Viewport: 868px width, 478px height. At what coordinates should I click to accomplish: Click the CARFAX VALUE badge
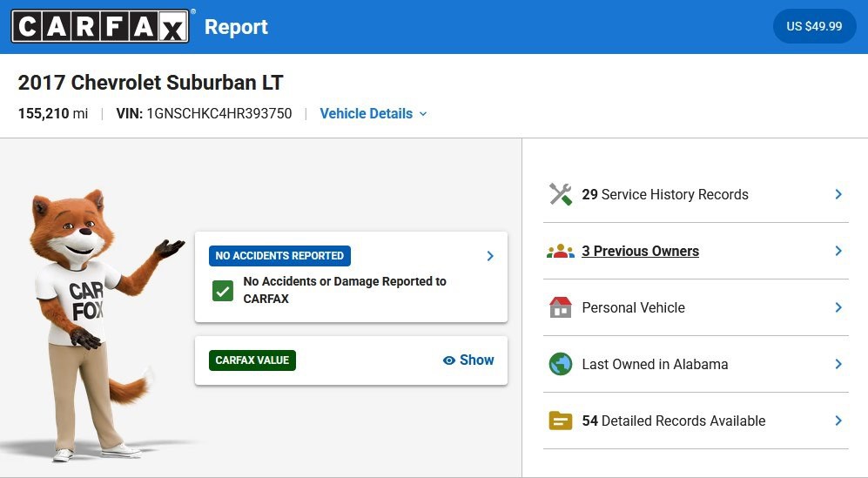(x=252, y=360)
